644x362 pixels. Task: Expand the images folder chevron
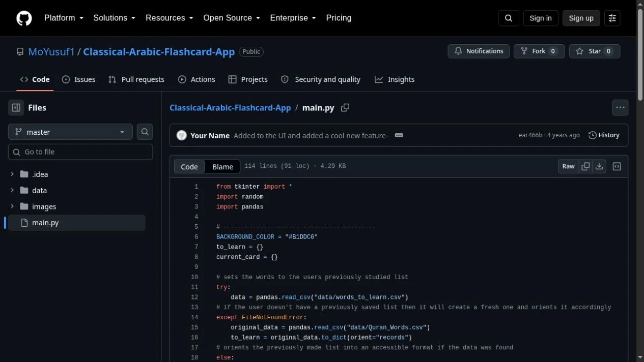pyautogui.click(x=12, y=206)
